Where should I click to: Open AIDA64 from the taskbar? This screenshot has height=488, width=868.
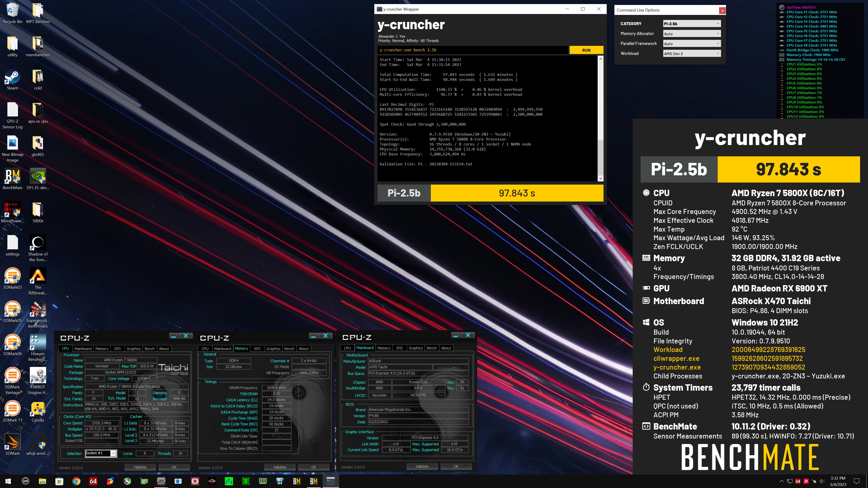(93, 481)
